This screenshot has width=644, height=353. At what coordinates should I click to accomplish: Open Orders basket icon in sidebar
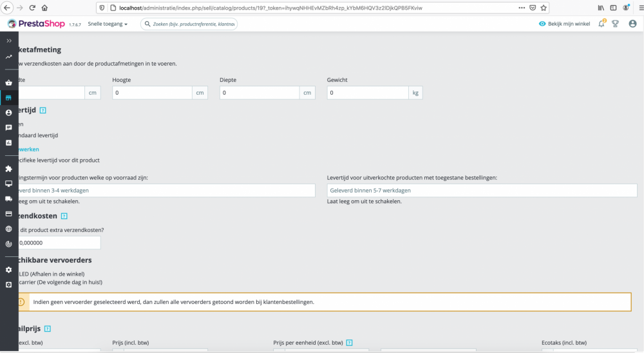8,82
